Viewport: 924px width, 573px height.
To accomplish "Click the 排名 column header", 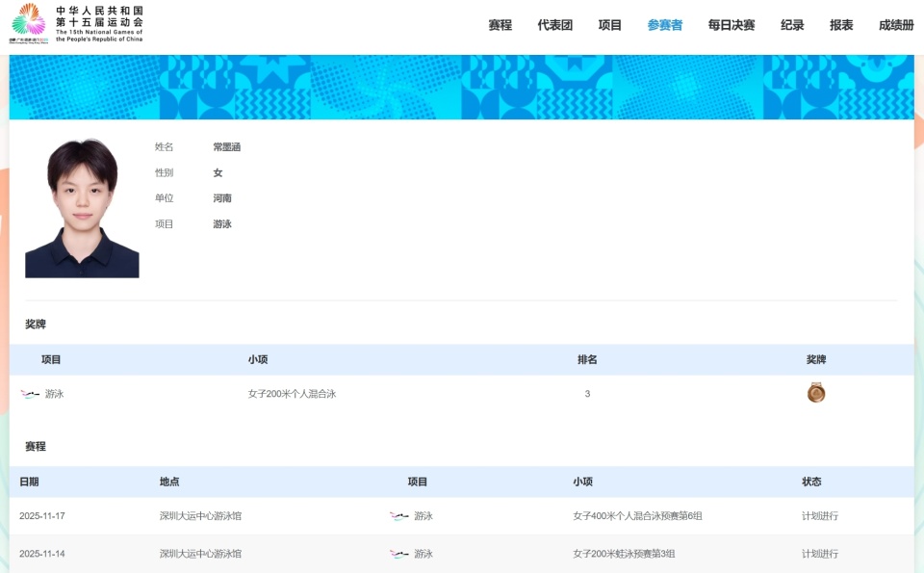I will (x=588, y=359).
